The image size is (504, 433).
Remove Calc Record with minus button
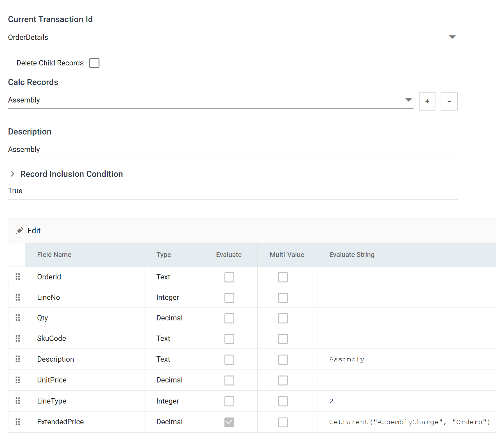tap(449, 101)
